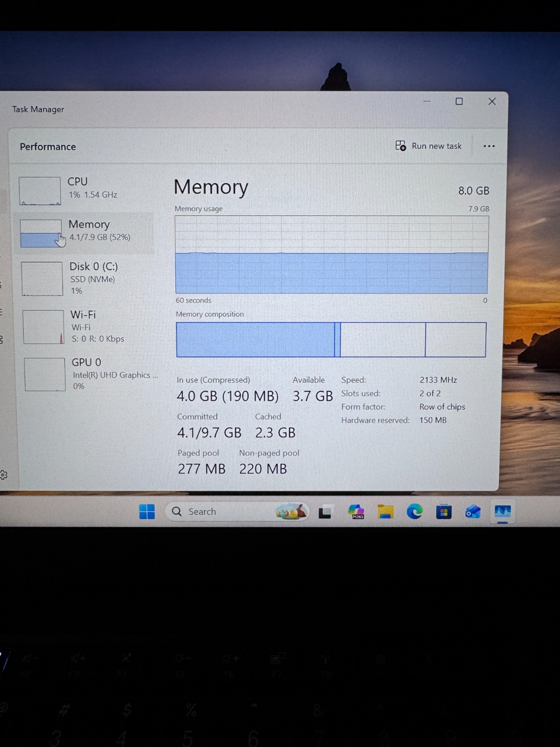Click the 2.3 GB cached value

tap(275, 433)
